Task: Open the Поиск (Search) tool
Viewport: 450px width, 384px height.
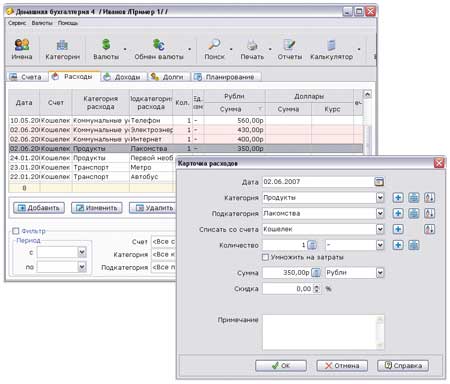Action: coord(214,49)
